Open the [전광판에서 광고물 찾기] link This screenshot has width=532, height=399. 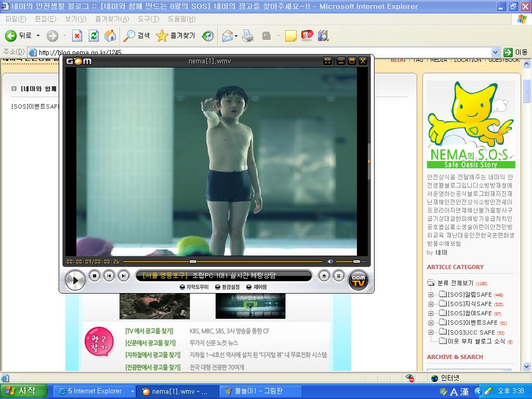click(x=153, y=367)
